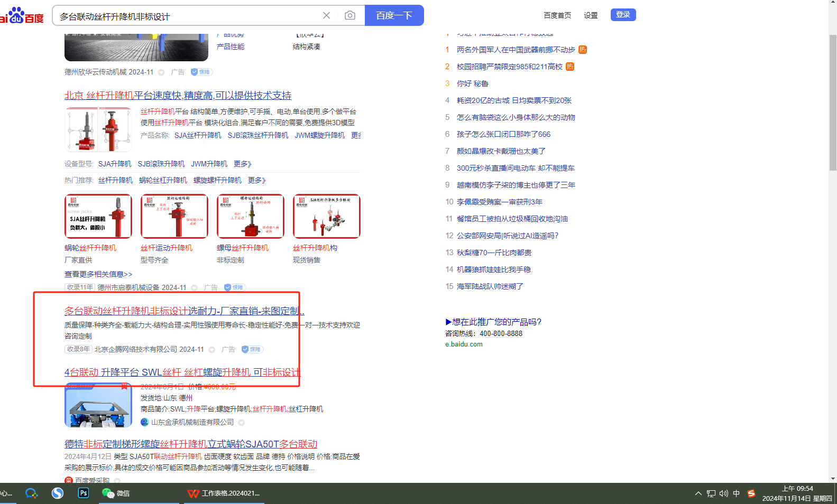The height and width of the screenshot is (504, 837).
Task: Toggle the 中 input method indicator
Action: [737, 493]
